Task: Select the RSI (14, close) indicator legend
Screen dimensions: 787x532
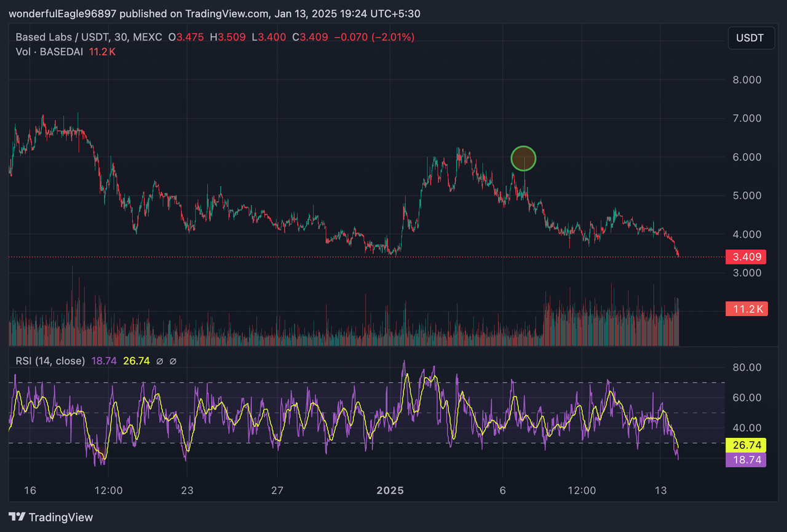Action: click(50, 361)
